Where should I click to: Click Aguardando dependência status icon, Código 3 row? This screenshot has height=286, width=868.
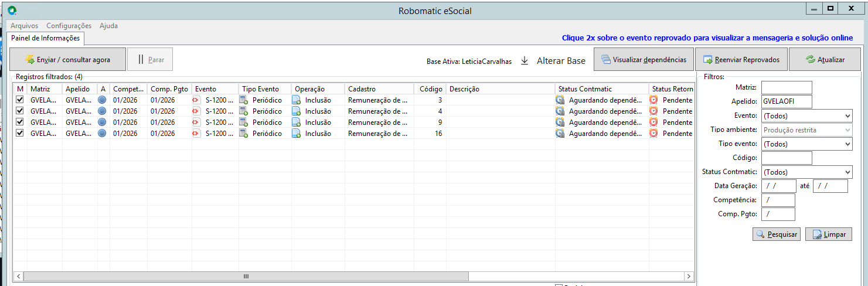pos(560,100)
